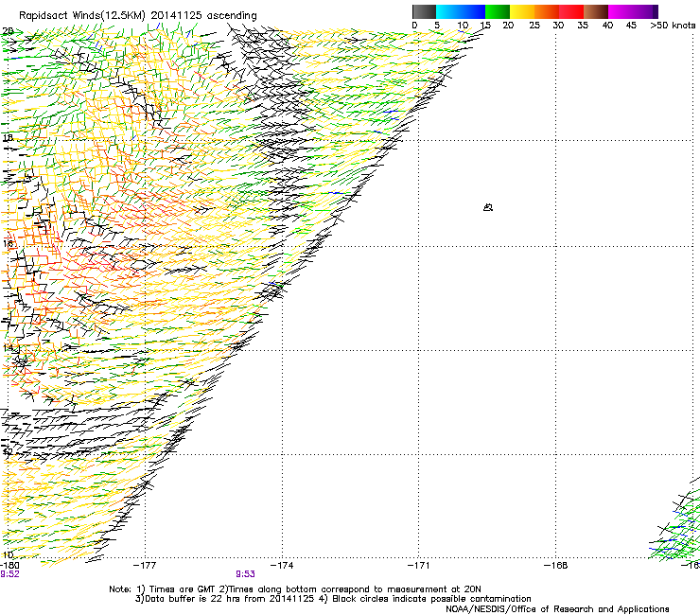Click the -168 longitude label
This screenshot has height=615, width=700.
click(556, 566)
